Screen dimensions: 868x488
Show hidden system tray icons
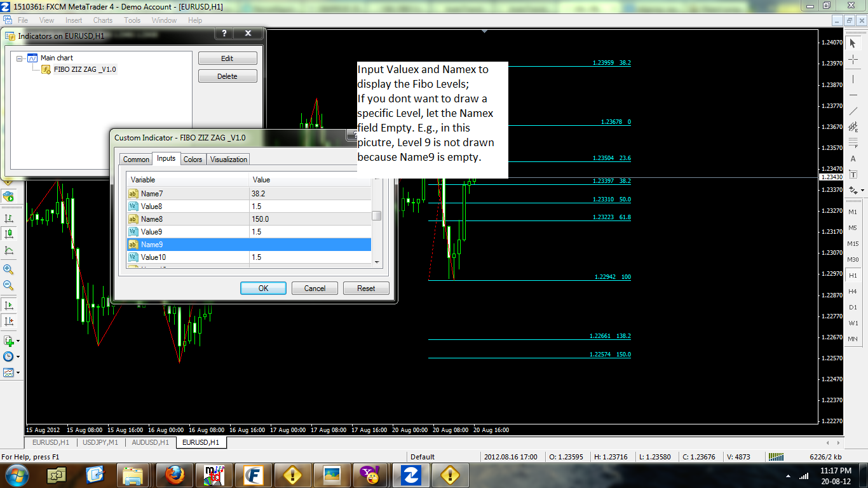click(788, 475)
